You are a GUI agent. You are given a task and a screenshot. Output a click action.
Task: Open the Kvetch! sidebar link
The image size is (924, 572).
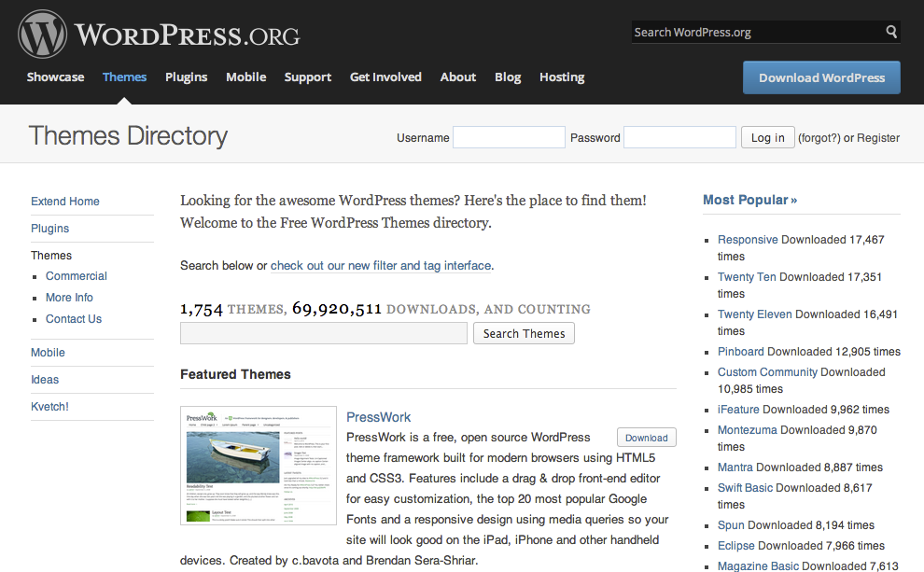coord(49,407)
